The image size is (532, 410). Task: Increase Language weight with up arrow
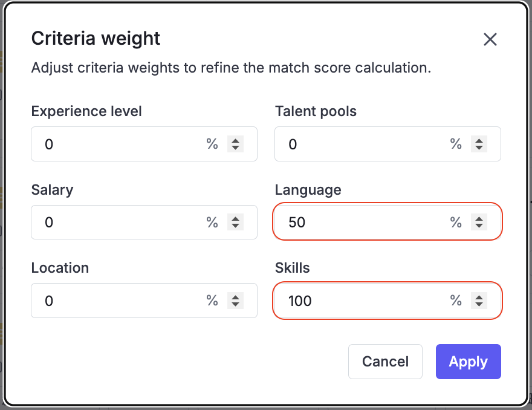pyautogui.click(x=479, y=218)
